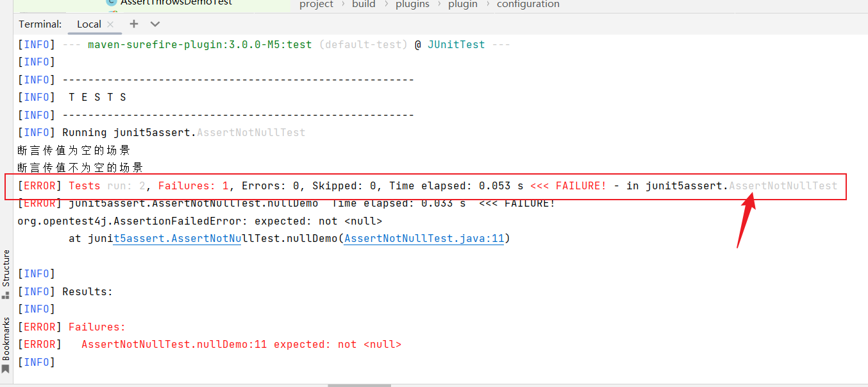
Task: Switch to the Local terminal tab
Action: click(88, 24)
